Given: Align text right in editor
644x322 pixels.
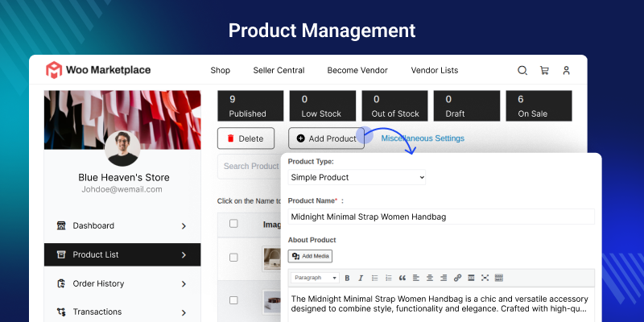Looking at the screenshot, I should point(444,278).
